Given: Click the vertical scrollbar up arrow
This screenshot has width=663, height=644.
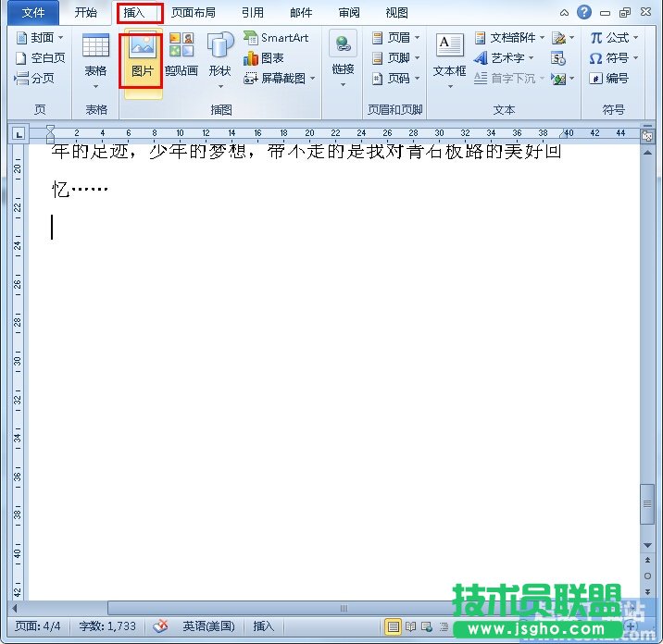Looking at the screenshot, I should coord(647,152).
